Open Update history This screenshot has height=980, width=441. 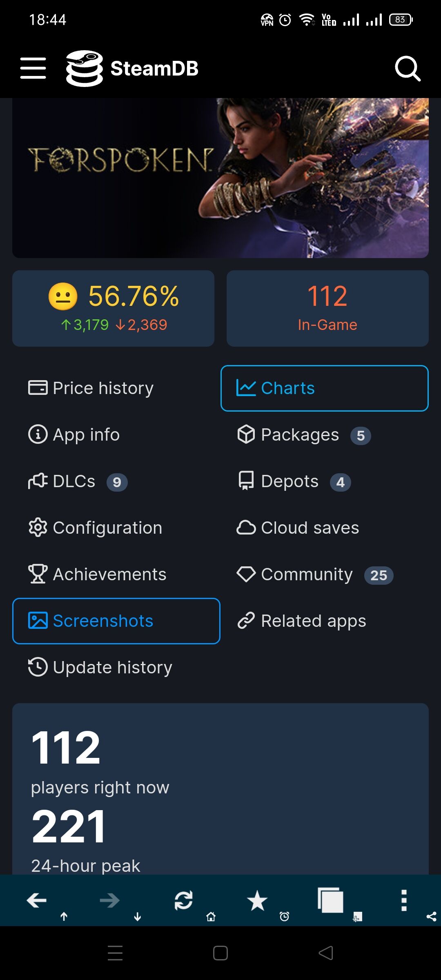(x=100, y=668)
